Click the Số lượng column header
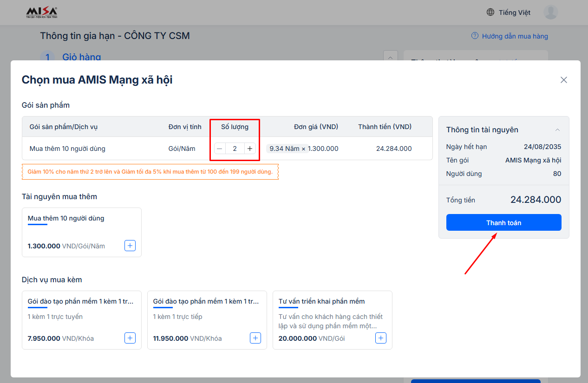Viewport: 588px width, 383px height. [235, 127]
